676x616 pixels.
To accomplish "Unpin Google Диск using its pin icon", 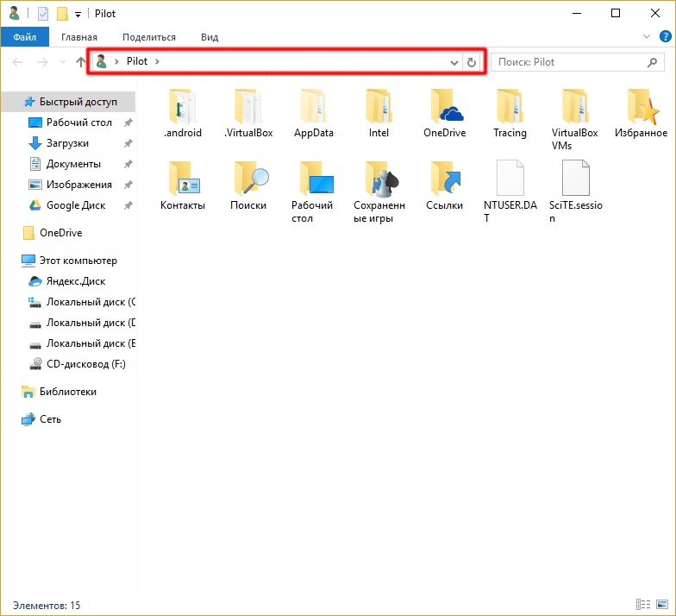I will click(x=128, y=205).
